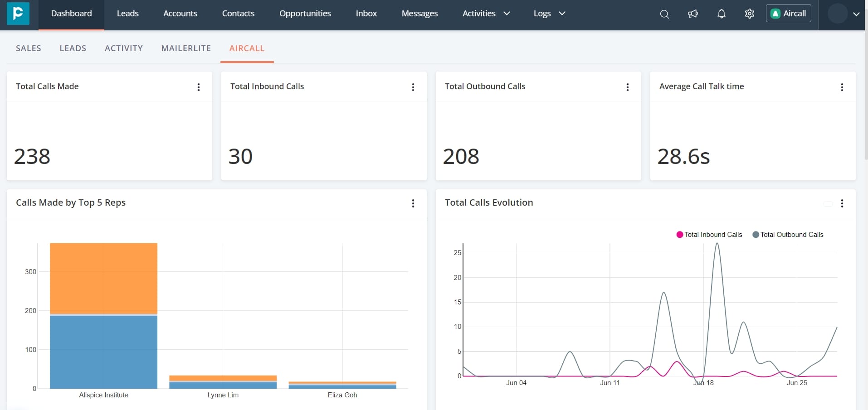
Task: Open the profile chevron dropdown at top right
Action: [x=857, y=14]
